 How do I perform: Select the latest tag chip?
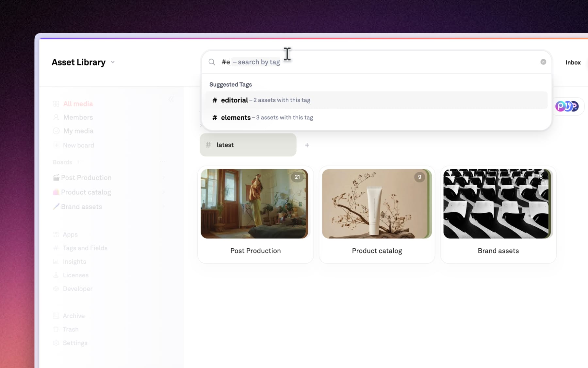248,145
